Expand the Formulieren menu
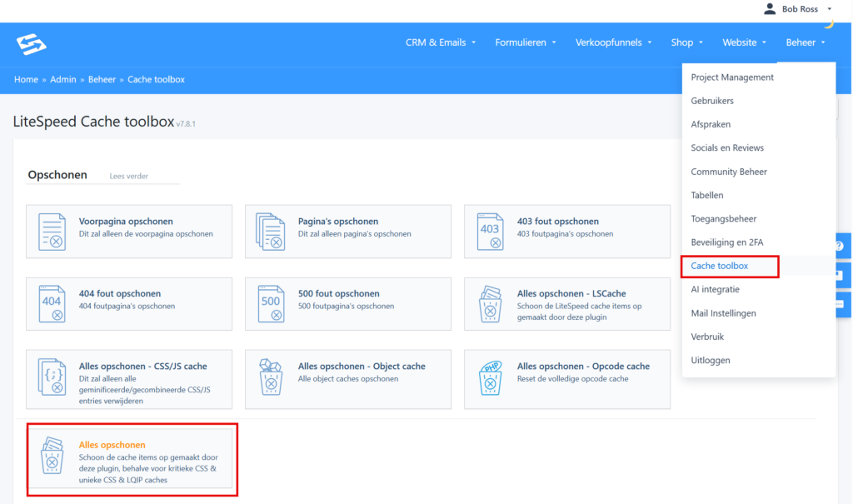 (526, 42)
